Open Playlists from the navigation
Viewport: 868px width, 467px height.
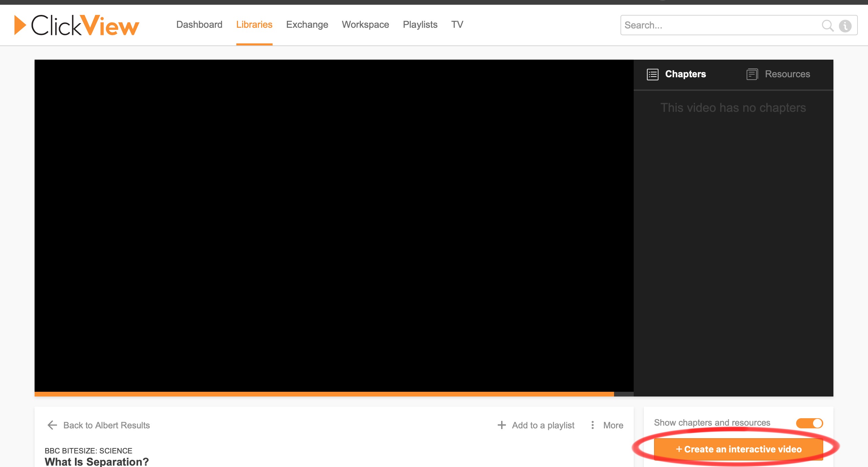coord(420,25)
